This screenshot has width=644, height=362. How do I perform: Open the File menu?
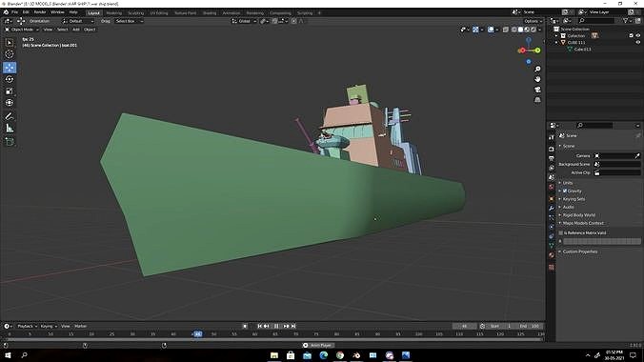14,12
